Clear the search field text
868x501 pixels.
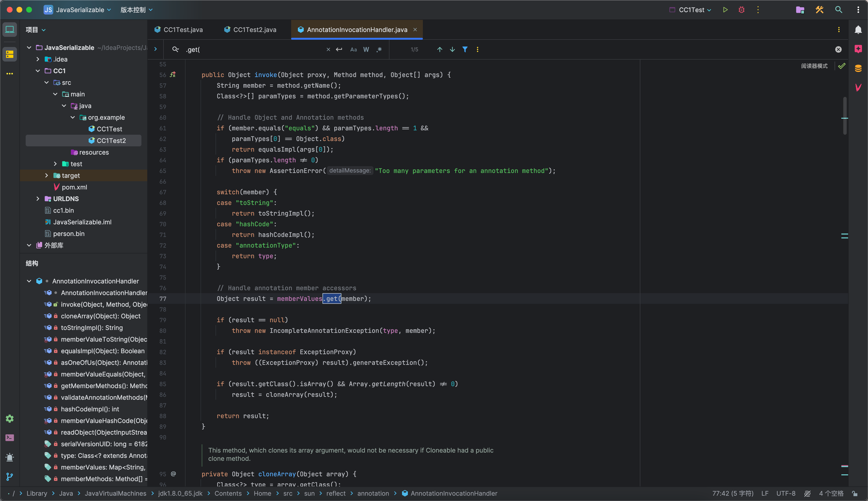point(328,50)
